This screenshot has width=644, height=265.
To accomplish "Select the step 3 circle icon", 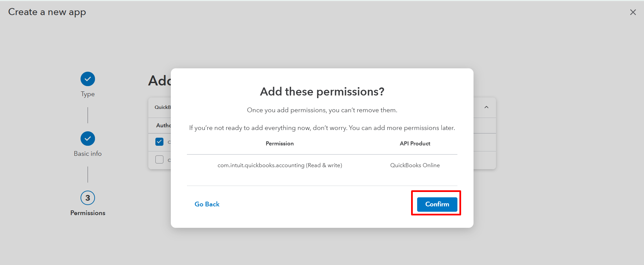I will (88, 198).
